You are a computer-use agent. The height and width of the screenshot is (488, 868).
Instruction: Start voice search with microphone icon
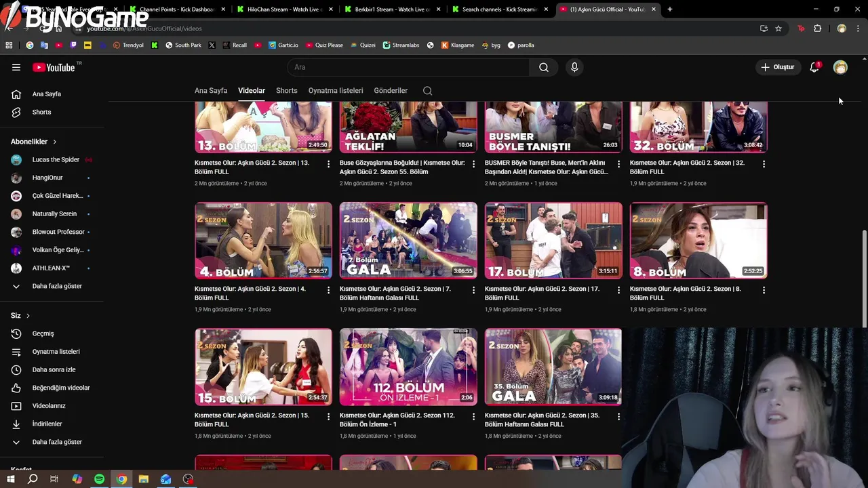574,67
